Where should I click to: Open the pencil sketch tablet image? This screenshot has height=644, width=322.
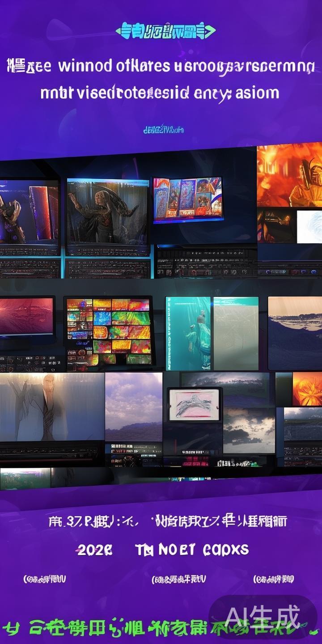click(194, 404)
